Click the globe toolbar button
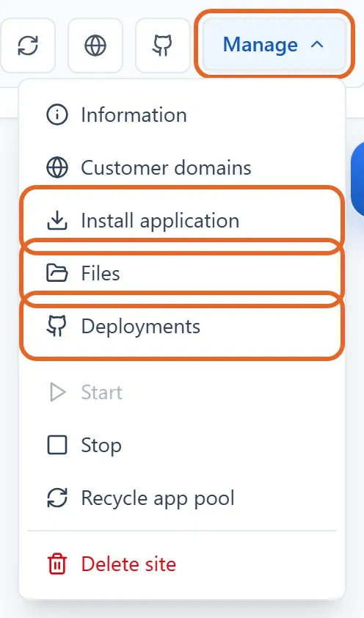 click(95, 46)
